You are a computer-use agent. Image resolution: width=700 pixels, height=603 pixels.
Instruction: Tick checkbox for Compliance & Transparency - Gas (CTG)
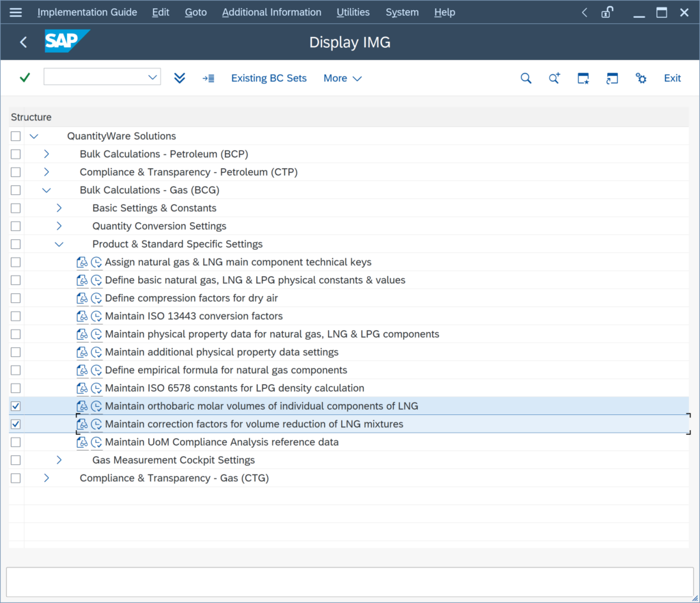click(x=16, y=478)
